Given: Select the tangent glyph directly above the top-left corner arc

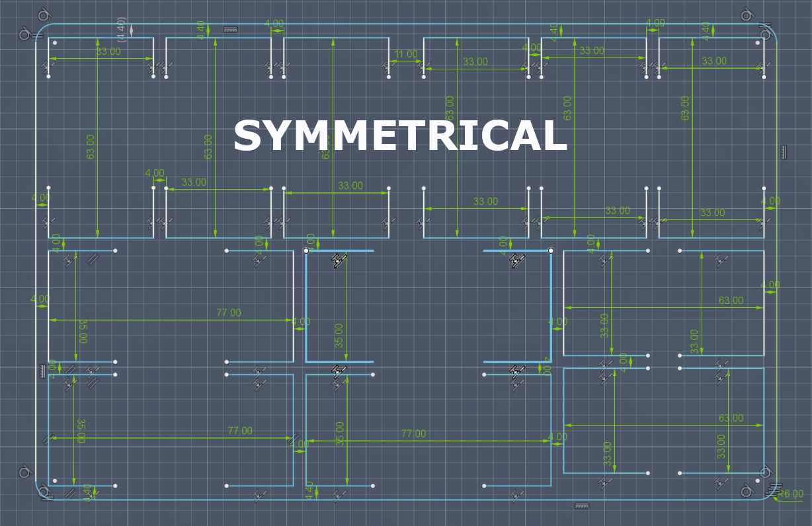Looking at the screenshot, I should pyautogui.click(x=44, y=14).
